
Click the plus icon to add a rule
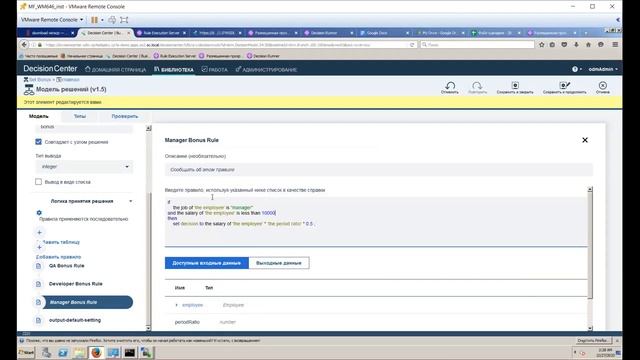click(40, 247)
